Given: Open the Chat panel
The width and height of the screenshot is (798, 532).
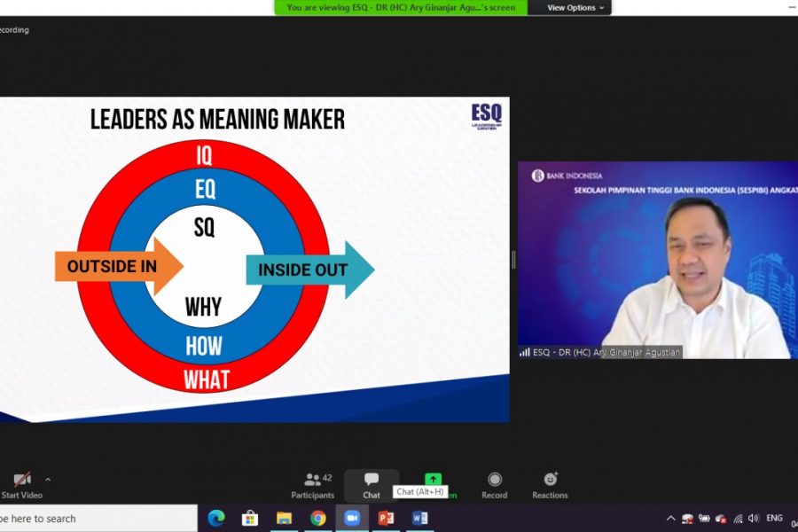Looking at the screenshot, I should (372, 484).
